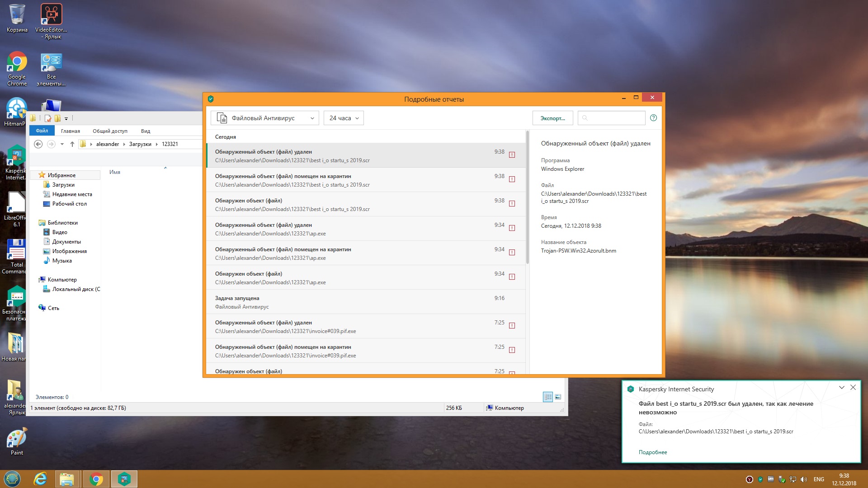Open the Файловый Антивирус component dropdown
This screenshot has height=488, width=868.
(x=265, y=118)
